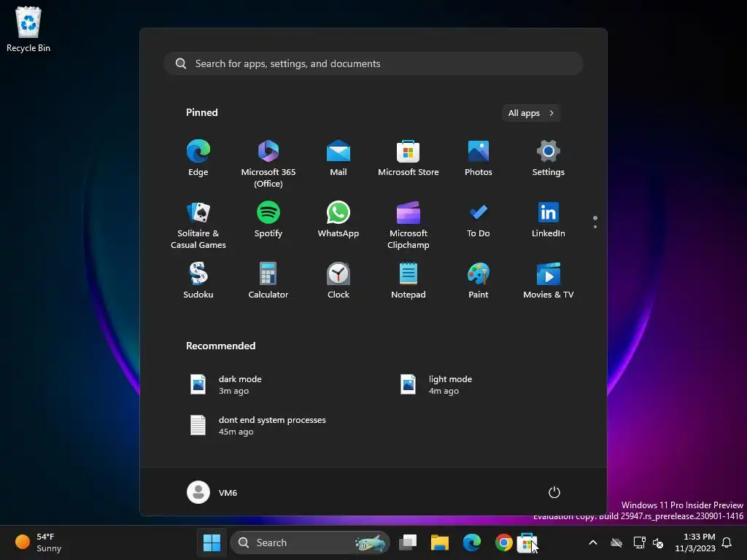Open recommended file light mode
This screenshot has height=560, width=747.
click(x=436, y=385)
